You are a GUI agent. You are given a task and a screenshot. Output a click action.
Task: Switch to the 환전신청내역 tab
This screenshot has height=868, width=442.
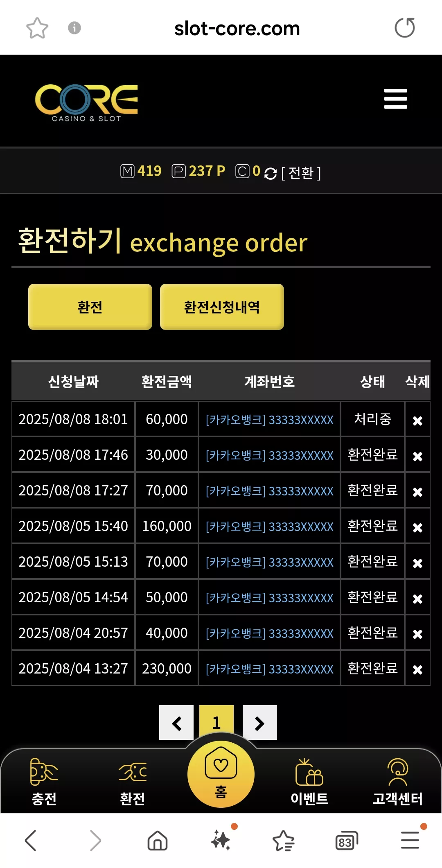coord(222,307)
